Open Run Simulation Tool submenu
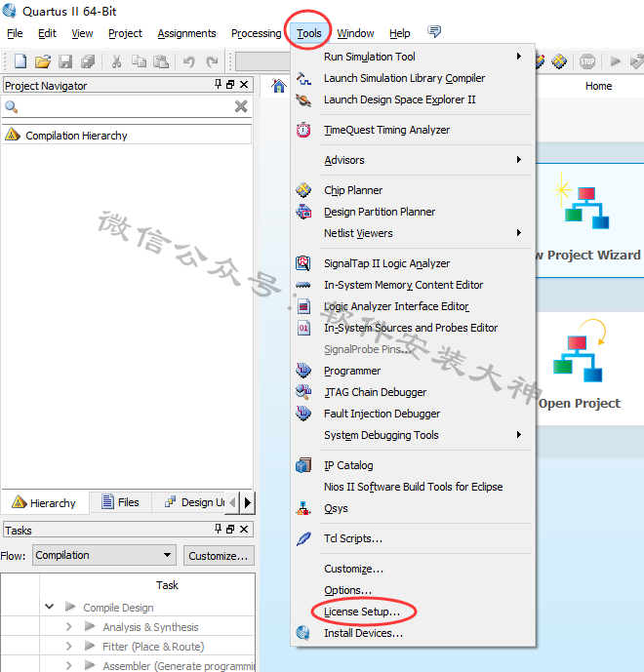 pyautogui.click(x=413, y=57)
